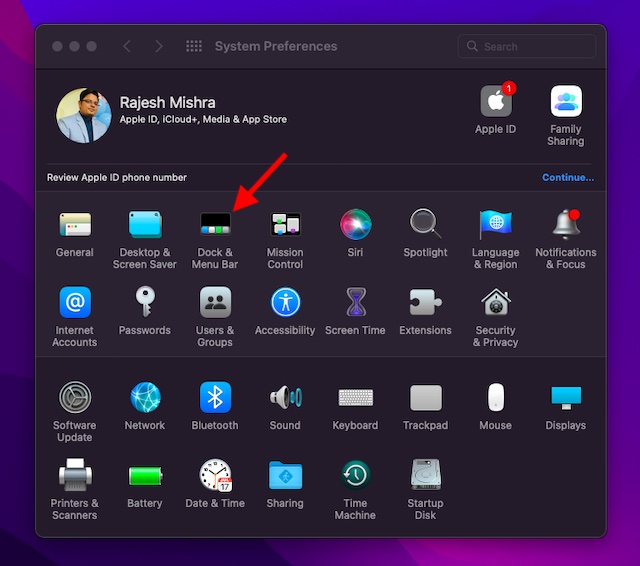
Task: Open Dock & Menu Bar preferences
Action: click(x=215, y=224)
